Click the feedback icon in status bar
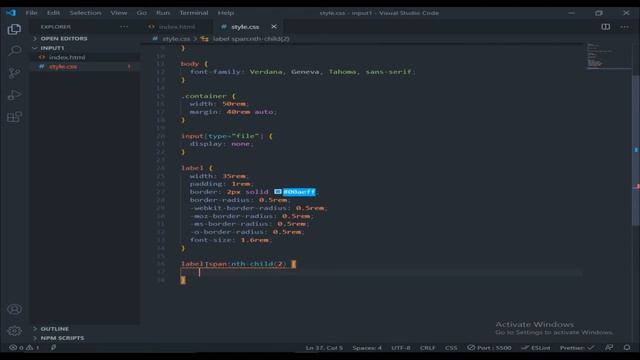The image size is (640, 360). pyautogui.click(x=609, y=348)
